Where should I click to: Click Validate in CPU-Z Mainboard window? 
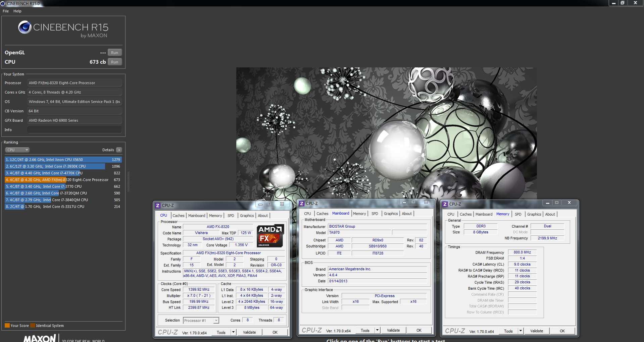393,330
